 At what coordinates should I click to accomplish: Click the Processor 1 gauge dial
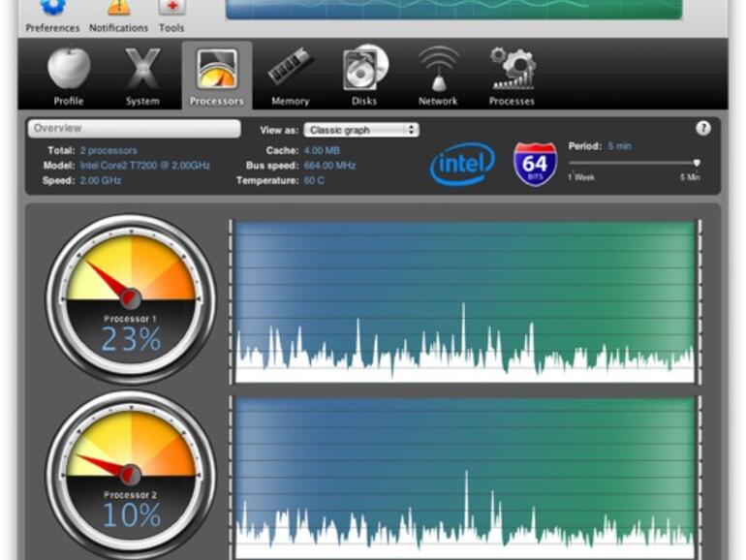[x=130, y=297]
